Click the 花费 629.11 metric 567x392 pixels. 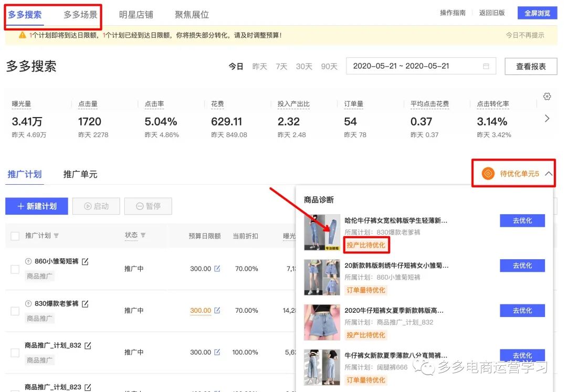point(229,120)
